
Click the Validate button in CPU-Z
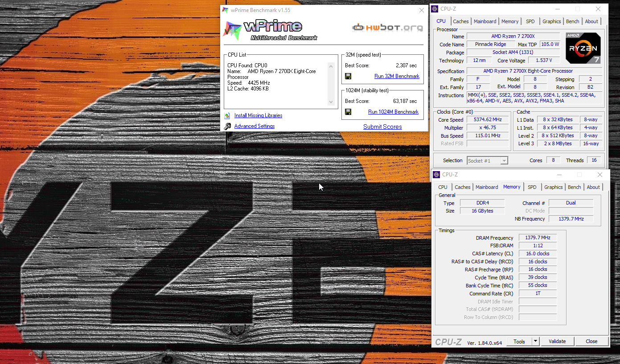(557, 341)
